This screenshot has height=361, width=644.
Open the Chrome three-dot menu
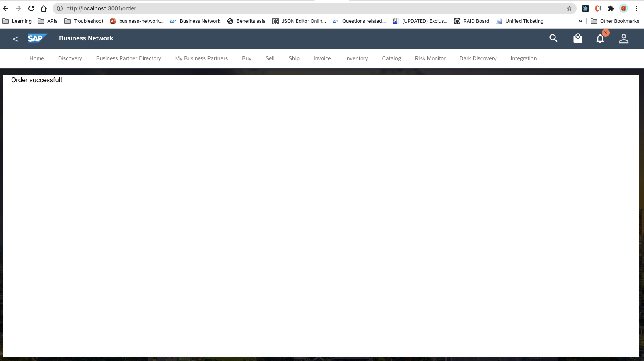tap(637, 8)
